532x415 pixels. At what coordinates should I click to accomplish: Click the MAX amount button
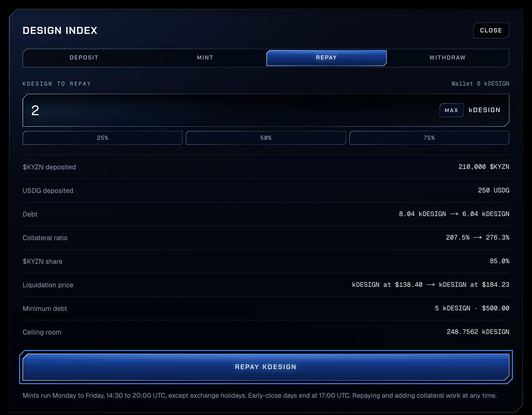tap(451, 110)
